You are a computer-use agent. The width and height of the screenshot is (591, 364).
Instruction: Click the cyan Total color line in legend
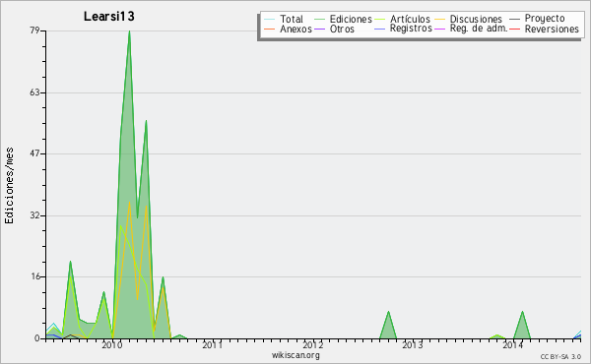tap(269, 20)
